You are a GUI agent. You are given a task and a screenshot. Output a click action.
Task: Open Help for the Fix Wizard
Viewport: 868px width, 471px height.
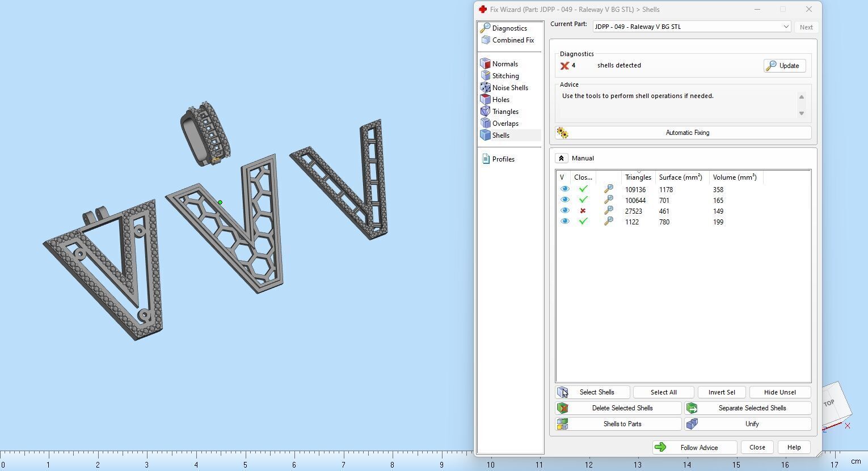click(x=794, y=447)
